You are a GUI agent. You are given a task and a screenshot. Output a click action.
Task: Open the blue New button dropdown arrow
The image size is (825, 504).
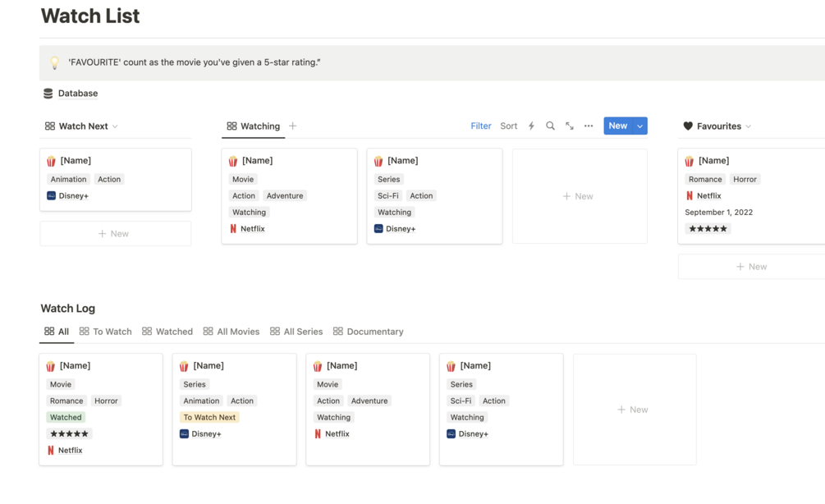point(639,126)
